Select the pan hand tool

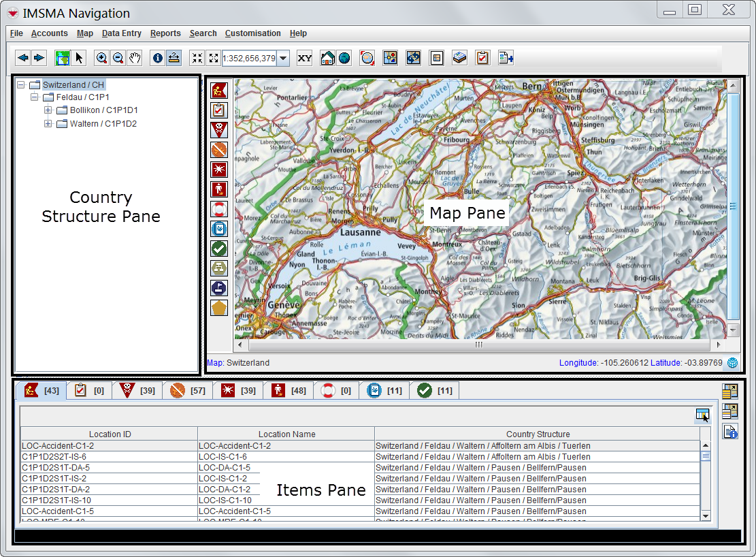click(x=135, y=58)
